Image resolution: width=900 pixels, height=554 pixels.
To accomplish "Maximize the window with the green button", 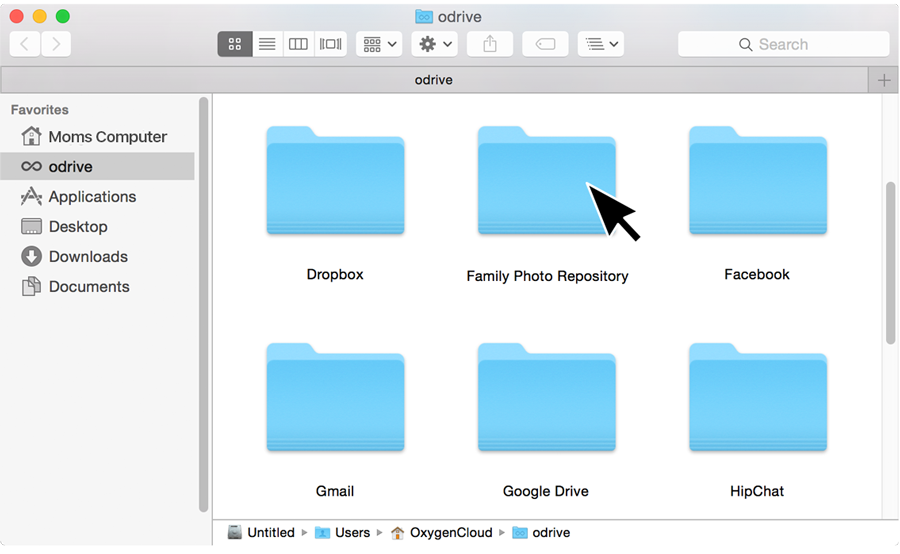I will point(63,16).
